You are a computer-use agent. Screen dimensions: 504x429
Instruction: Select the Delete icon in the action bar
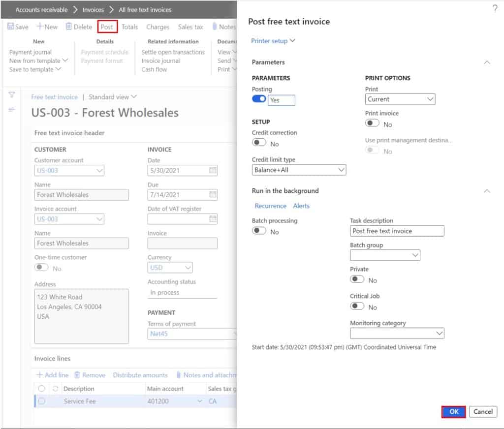click(78, 27)
